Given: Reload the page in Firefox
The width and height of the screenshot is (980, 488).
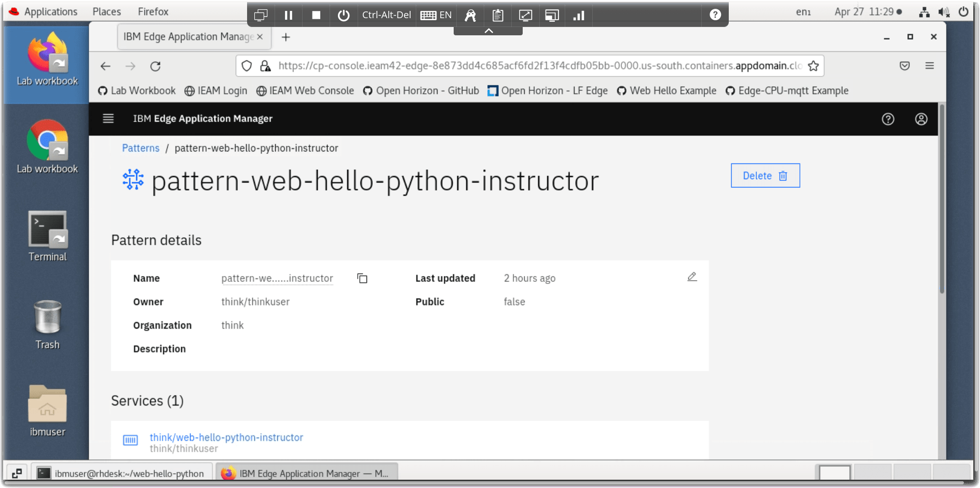Looking at the screenshot, I should (155, 66).
